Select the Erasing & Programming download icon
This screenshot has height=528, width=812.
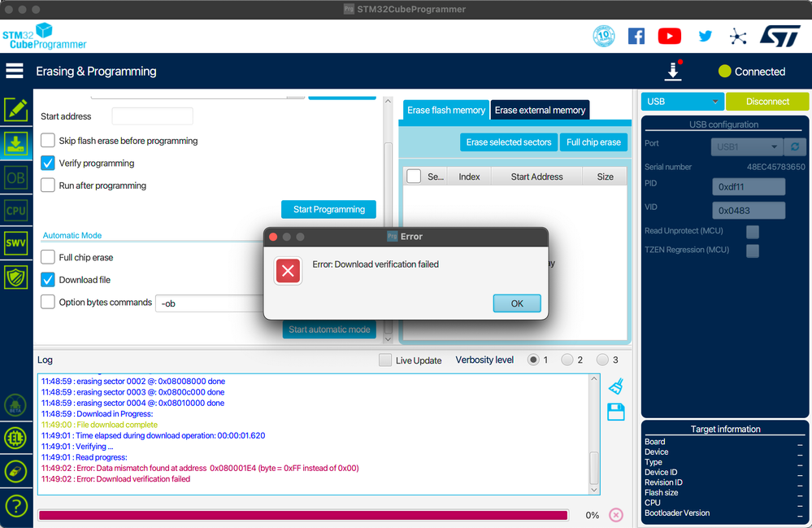(16, 143)
